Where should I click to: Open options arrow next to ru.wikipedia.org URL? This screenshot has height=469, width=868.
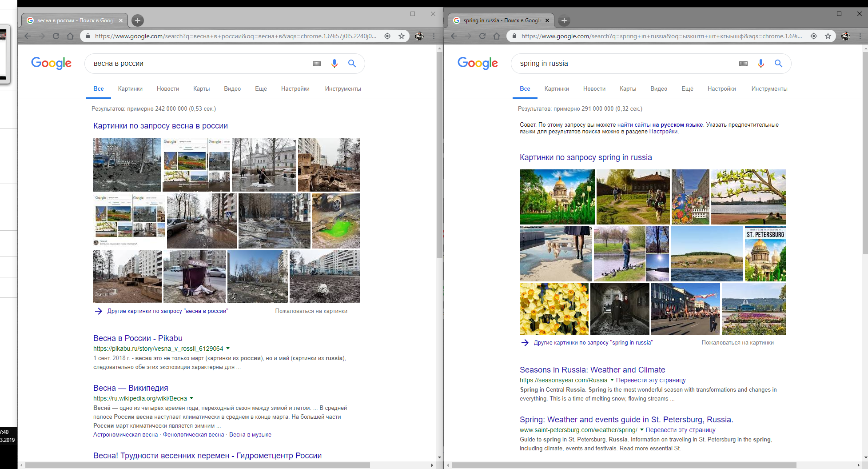191,398
